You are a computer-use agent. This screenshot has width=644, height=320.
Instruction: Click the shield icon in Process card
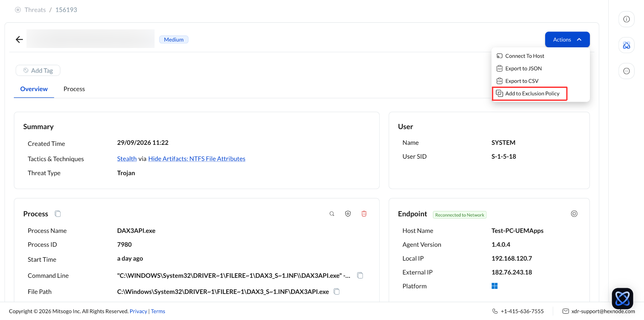[348, 214]
